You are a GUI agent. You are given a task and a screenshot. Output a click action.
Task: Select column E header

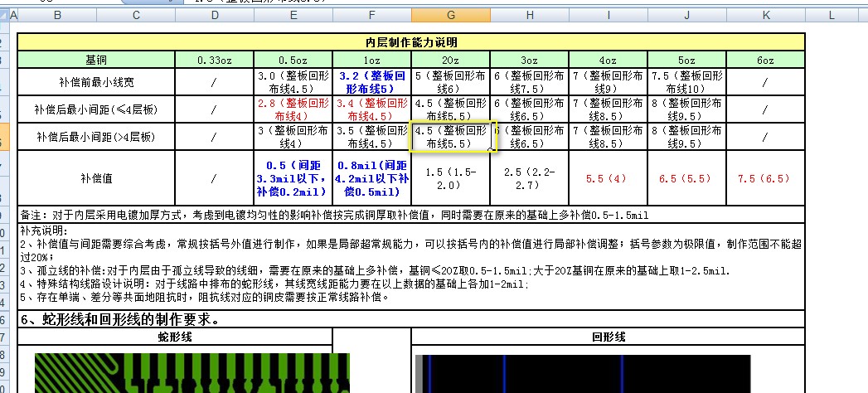(x=293, y=16)
